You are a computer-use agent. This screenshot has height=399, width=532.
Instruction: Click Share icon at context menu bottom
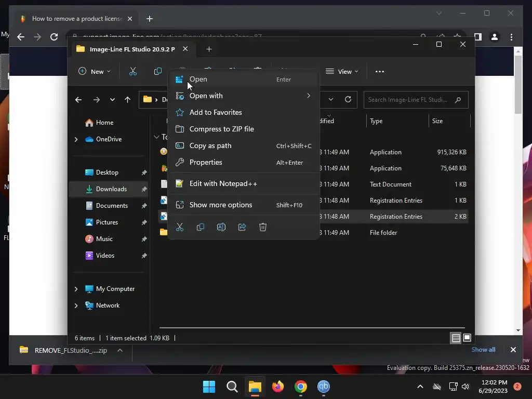[x=242, y=227]
